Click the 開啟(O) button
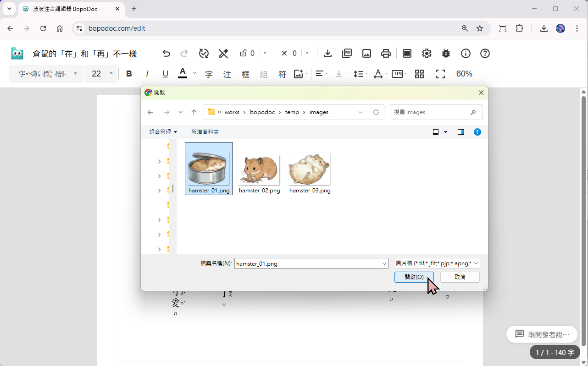This screenshot has height=366, width=588. [x=414, y=277]
